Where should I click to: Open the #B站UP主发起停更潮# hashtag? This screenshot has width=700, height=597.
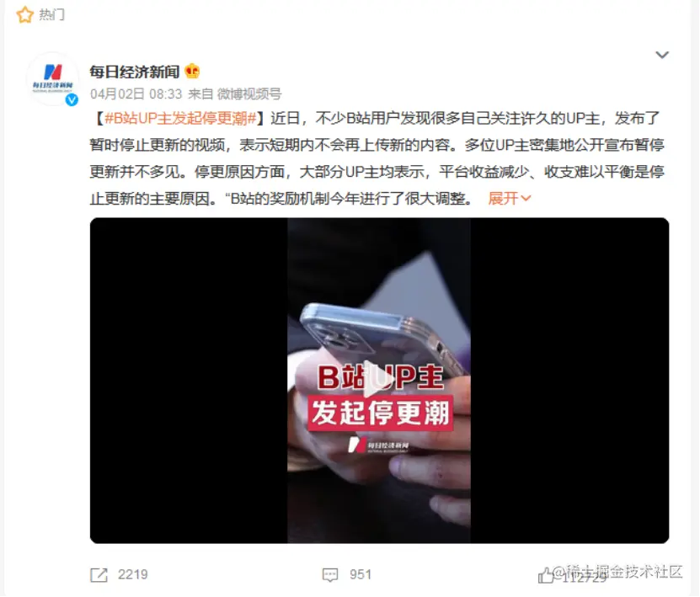click(180, 118)
